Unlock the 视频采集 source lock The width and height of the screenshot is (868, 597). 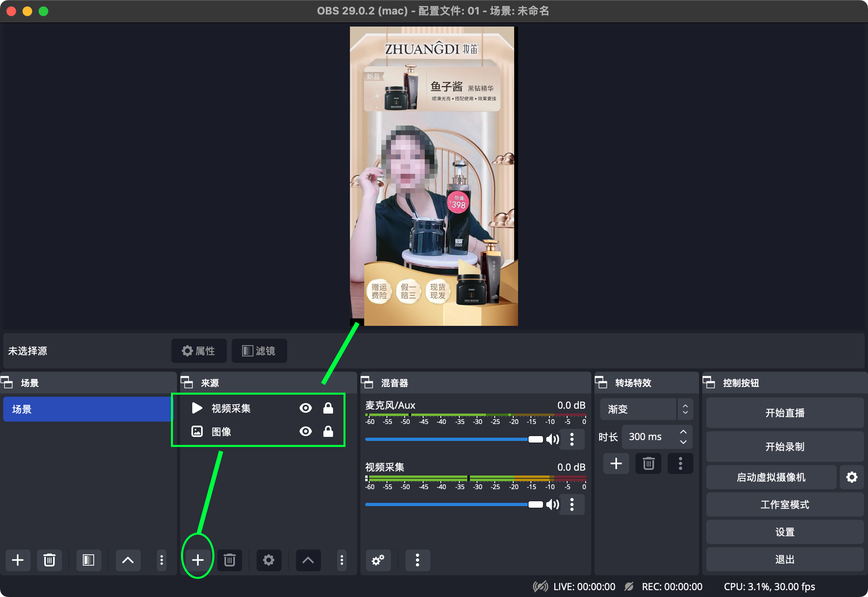click(x=328, y=408)
